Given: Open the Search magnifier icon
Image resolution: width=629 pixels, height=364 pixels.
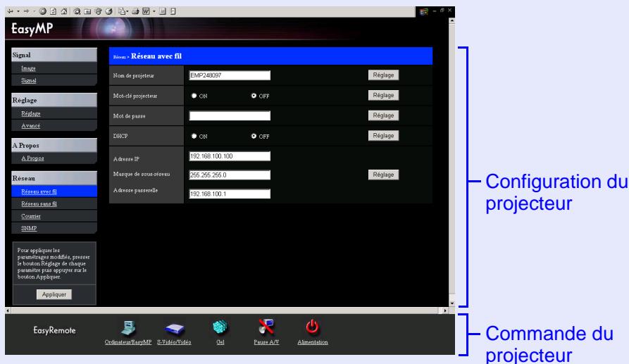Looking at the screenshot, I should [x=77, y=11].
